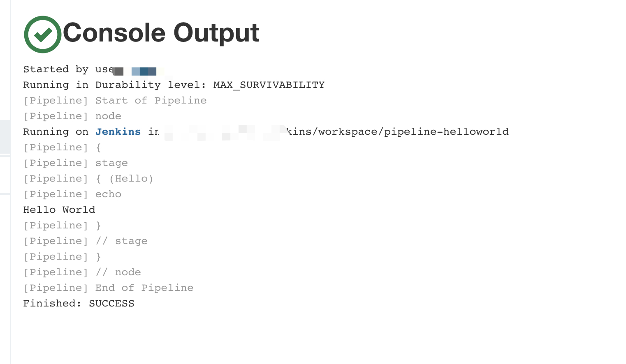Click the 'Finished: SUCCESS' result line

pos(79,304)
